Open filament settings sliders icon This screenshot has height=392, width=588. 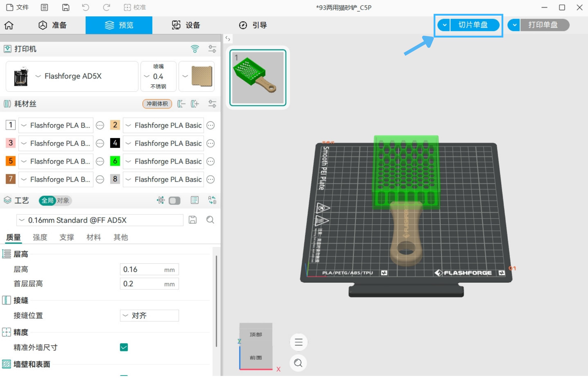click(x=212, y=104)
